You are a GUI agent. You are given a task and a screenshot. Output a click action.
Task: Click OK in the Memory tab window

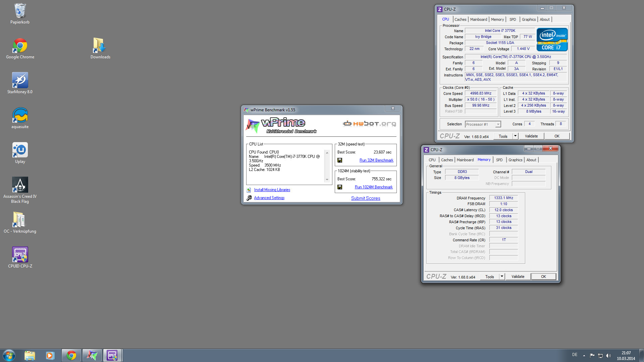pyautogui.click(x=543, y=277)
